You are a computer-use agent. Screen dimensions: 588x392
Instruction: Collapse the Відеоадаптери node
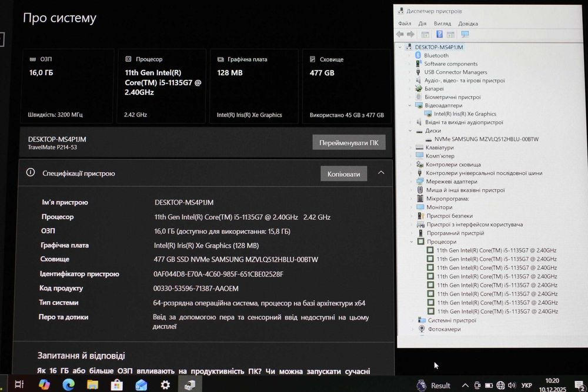pos(410,106)
